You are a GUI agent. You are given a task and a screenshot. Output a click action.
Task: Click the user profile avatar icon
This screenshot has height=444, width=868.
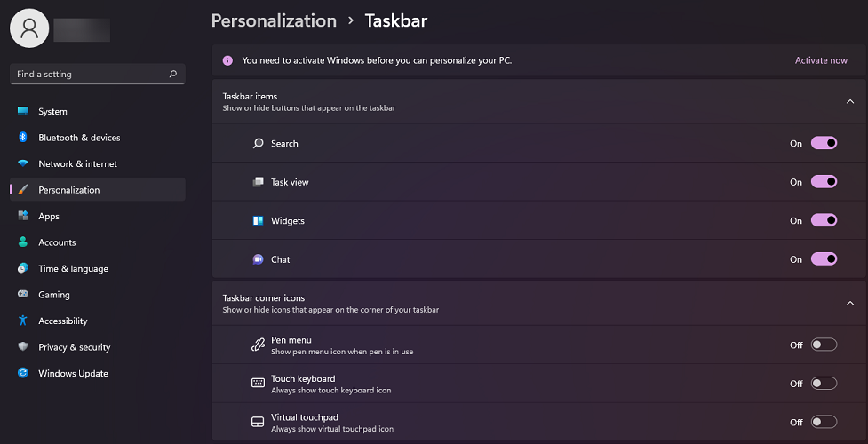pos(28,28)
